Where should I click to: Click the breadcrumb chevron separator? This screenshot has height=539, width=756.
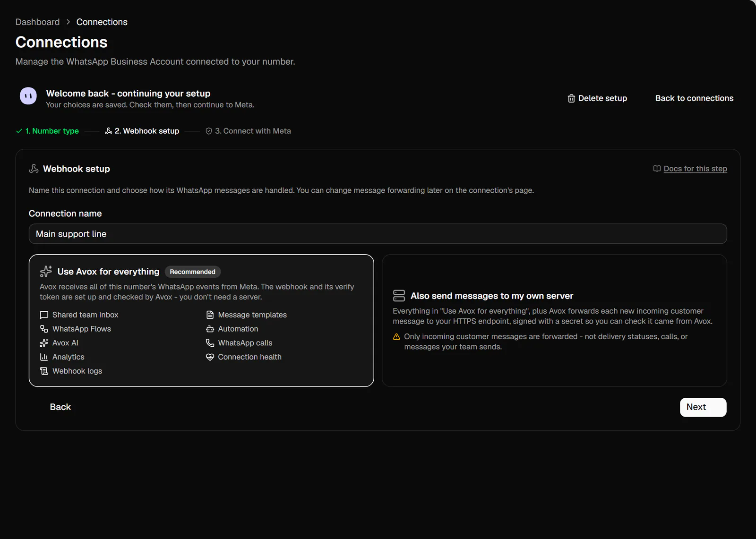click(x=68, y=22)
